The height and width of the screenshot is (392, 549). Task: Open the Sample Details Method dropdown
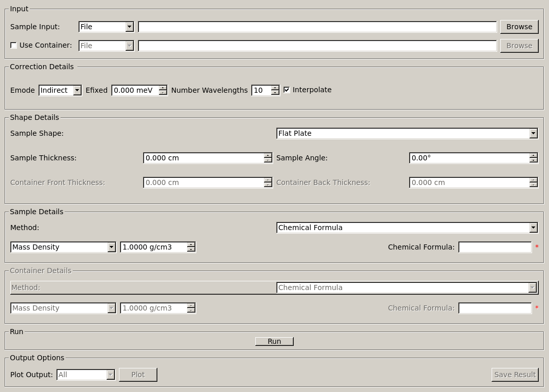point(407,228)
